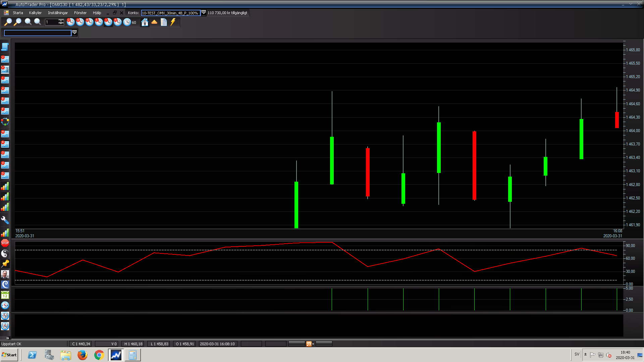Open the Kalkyler menu

[x=35, y=13]
